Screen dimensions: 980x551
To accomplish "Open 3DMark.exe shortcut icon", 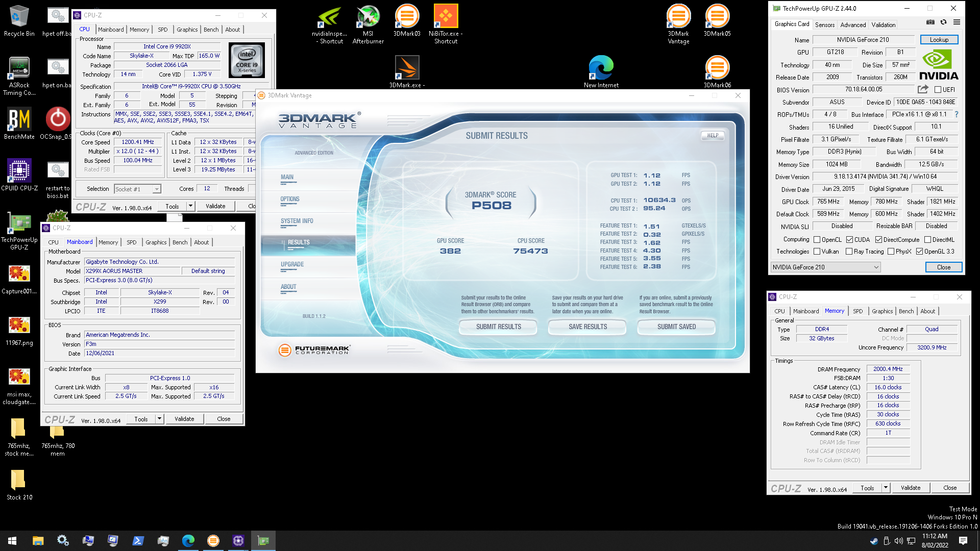I will pos(407,71).
